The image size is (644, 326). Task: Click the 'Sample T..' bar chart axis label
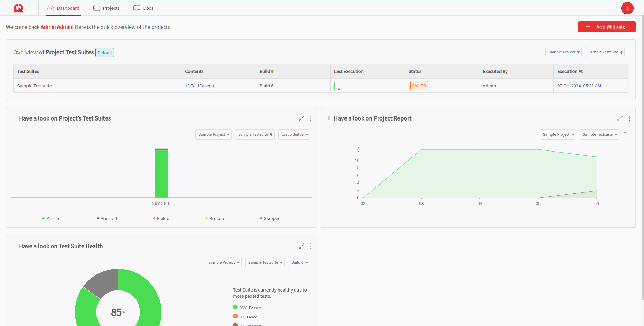pos(162,203)
